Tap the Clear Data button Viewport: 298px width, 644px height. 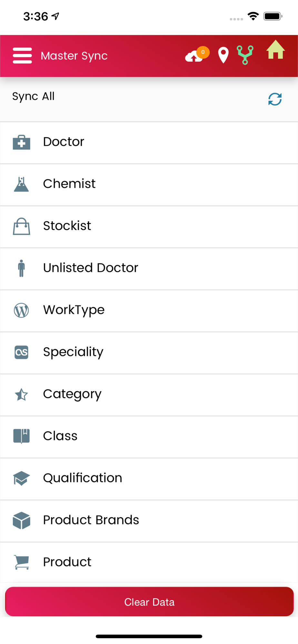click(x=149, y=601)
